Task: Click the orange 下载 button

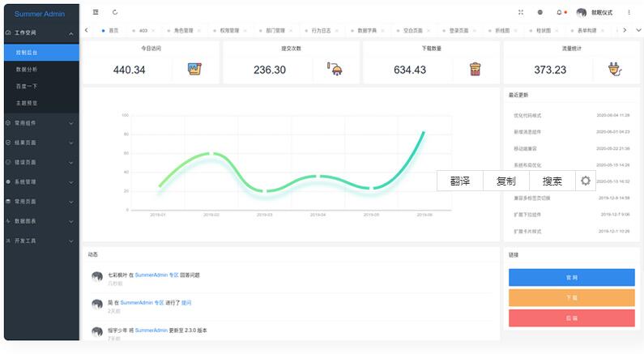Action: 572,298
